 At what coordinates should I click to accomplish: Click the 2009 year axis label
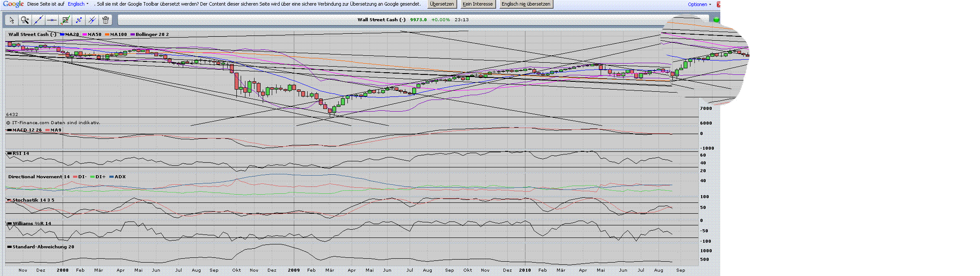pos(294,270)
